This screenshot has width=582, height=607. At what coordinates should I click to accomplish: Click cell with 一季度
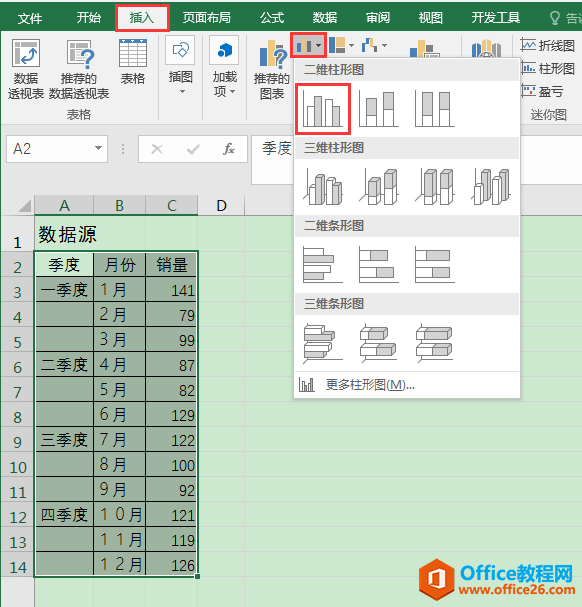pyautogui.click(x=64, y=290)
